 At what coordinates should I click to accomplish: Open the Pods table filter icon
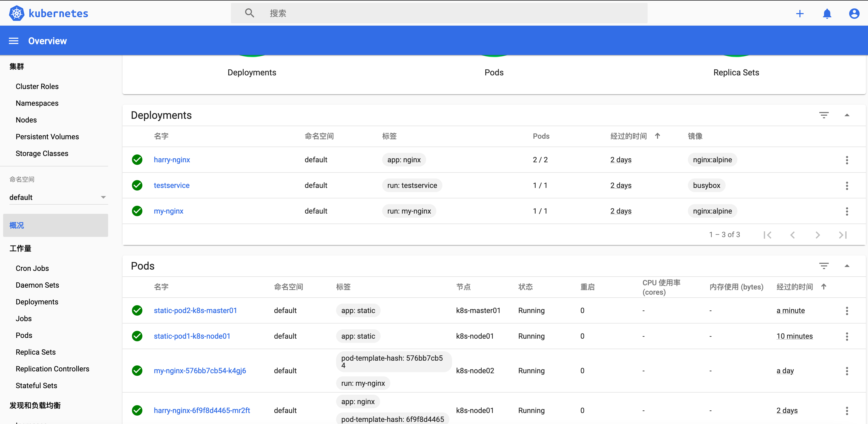(x=824, y=266)
